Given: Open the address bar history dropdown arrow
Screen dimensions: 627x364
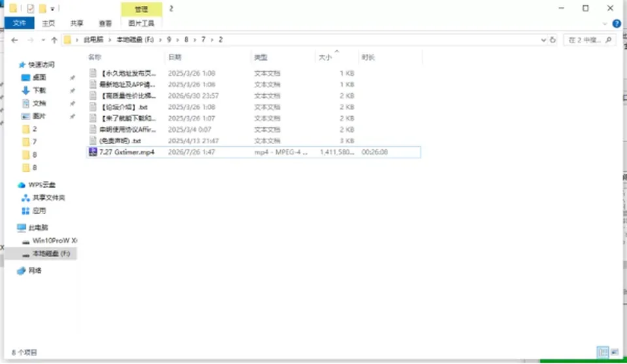Looking at the screenshot, I should 543,40.
